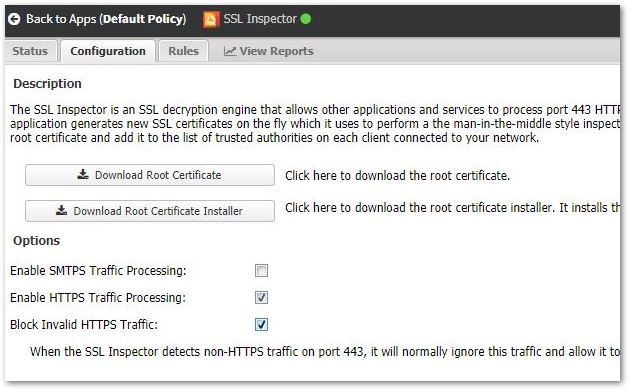This screenshot has height=390, width=629.
Task: Click download icon on Root Certificate Installer button
Action: point(61,210)
